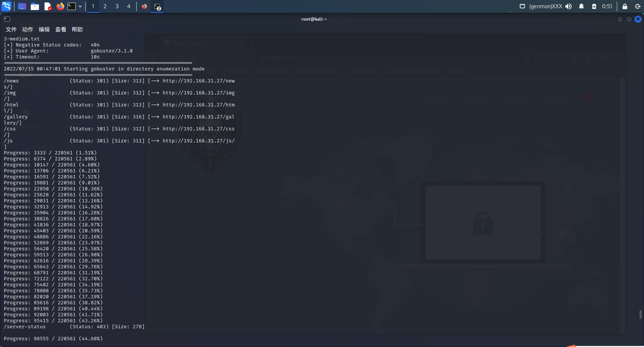
Task: Open the file manager from the panel
Action: click(35, 6)
